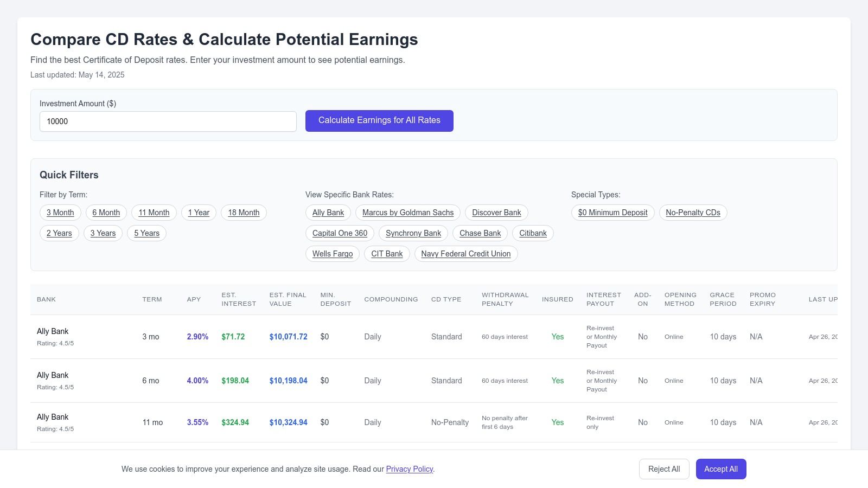The width and height of the screenshot is (868, 488).
Task: Click the Investment Amount input field
Action: (168, 121)
